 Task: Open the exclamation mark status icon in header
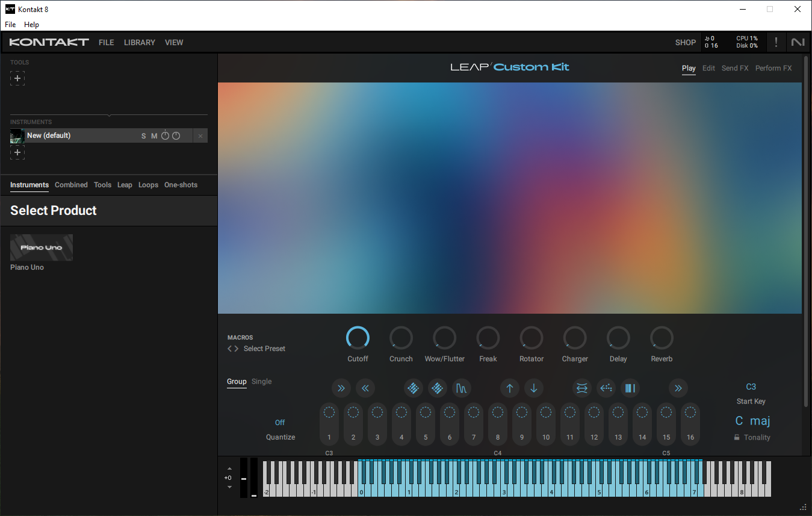(x=776, y=42)
